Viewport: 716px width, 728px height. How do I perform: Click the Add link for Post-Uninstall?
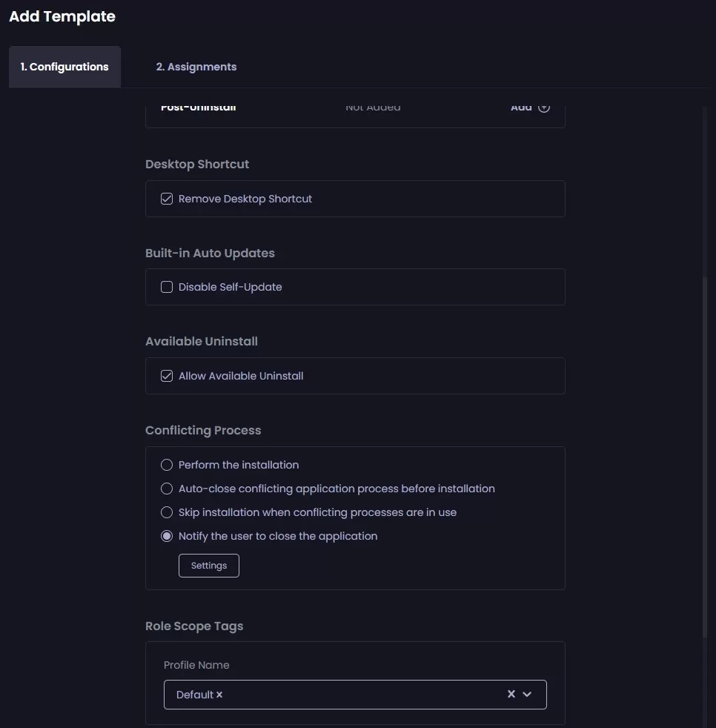pyautogui.click(x=521, y=107)
